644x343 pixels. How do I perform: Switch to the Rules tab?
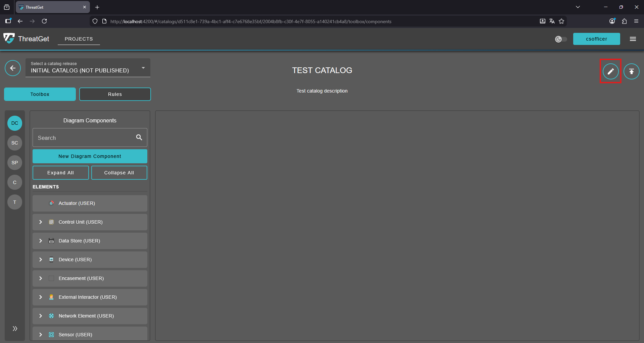point(115,94)
